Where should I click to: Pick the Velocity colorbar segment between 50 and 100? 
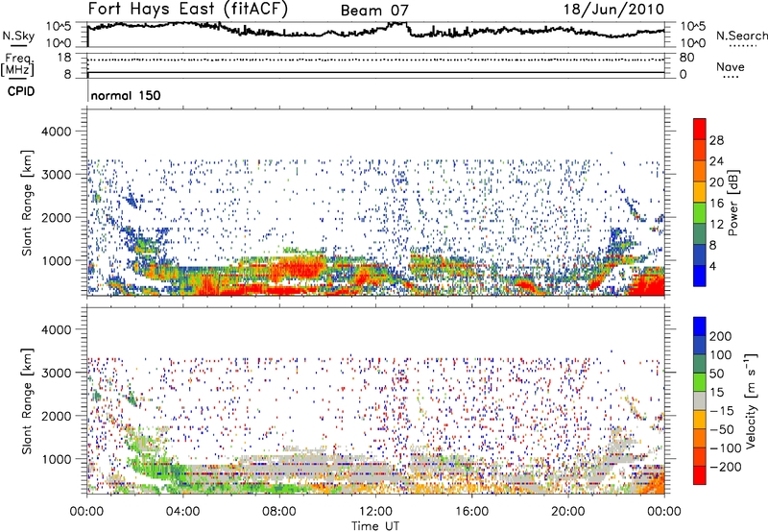click(700, 364)
